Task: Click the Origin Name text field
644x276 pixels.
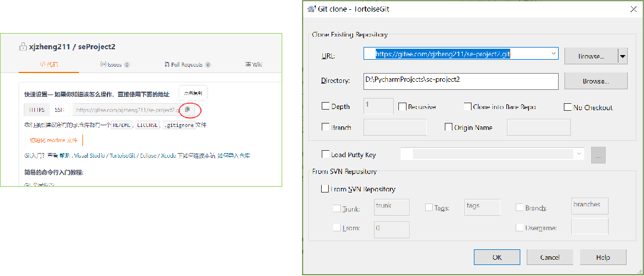Action: point(539,127)
